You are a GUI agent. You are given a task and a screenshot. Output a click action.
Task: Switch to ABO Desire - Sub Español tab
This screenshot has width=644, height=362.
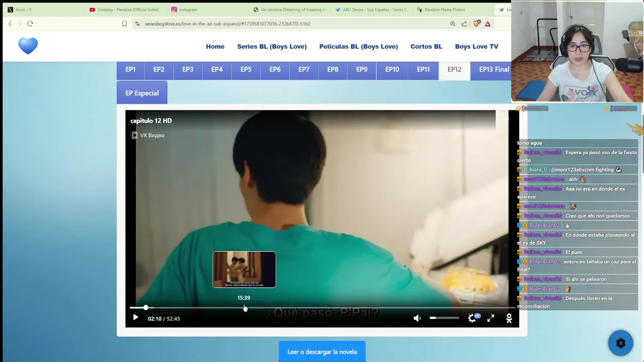coord(371,10)
